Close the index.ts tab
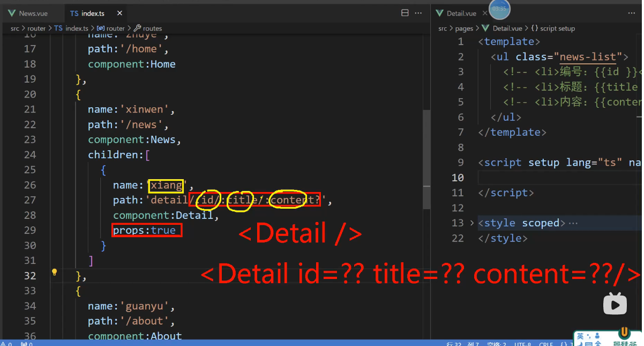 119,13
